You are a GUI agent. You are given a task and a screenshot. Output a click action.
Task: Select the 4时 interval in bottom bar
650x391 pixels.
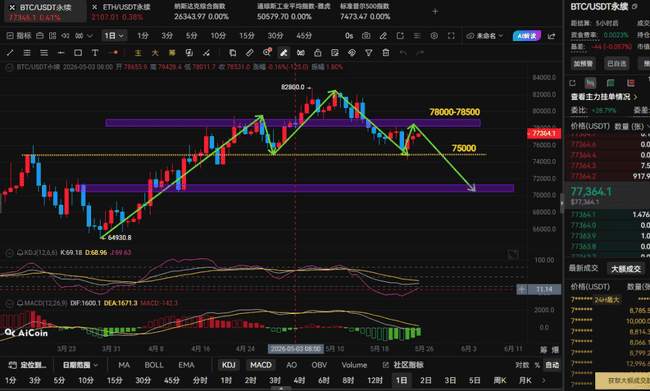[x=299, y=380]
